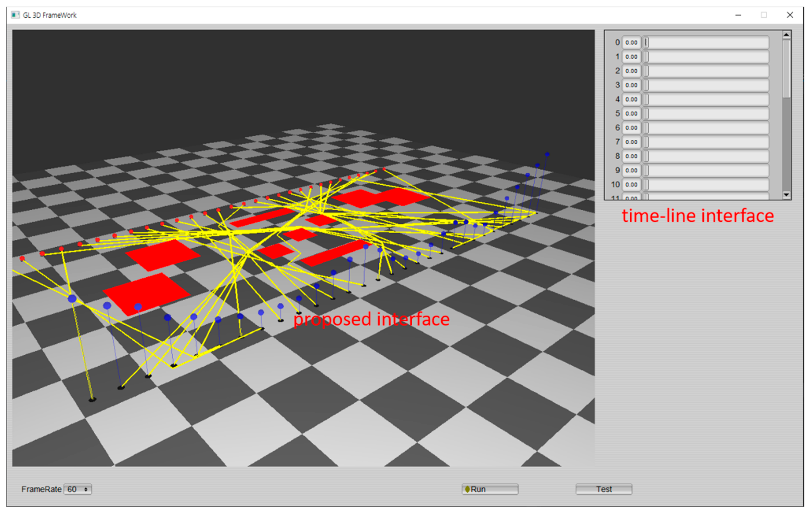Viewport: 812px width, 514px height.
Task: Click the scroll down arrow in timeline panel
Action: click(x=786, y=195)
